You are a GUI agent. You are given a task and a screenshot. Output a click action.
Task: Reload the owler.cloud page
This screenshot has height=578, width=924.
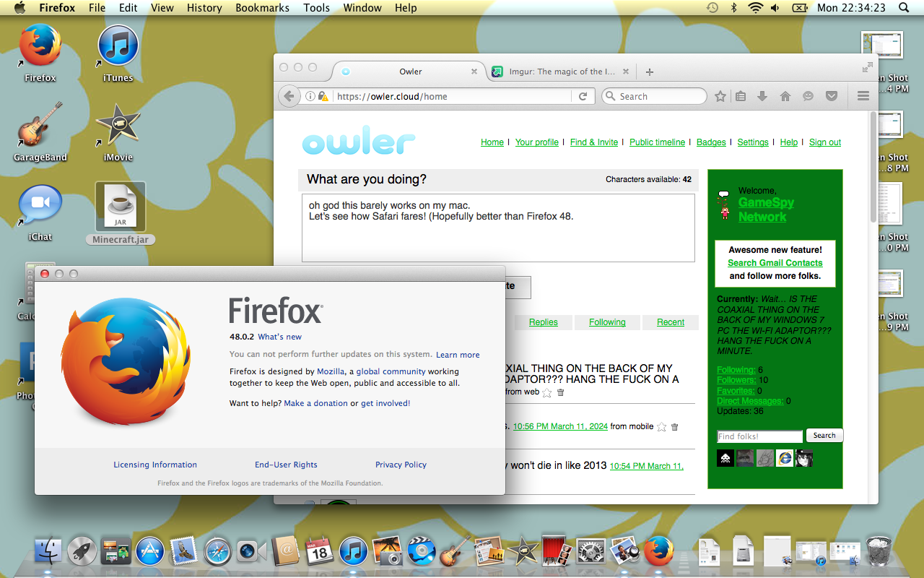[x=583, y=96]
